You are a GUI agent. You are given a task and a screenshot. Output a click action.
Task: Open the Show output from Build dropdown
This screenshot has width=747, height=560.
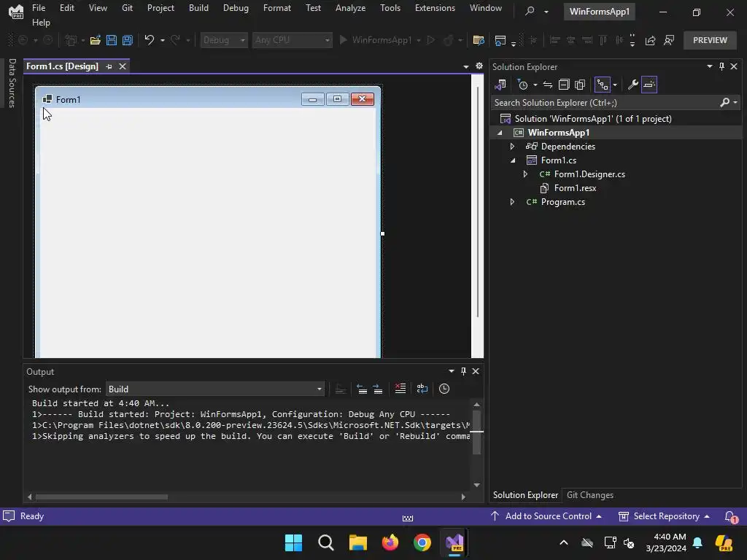[215, 389]
